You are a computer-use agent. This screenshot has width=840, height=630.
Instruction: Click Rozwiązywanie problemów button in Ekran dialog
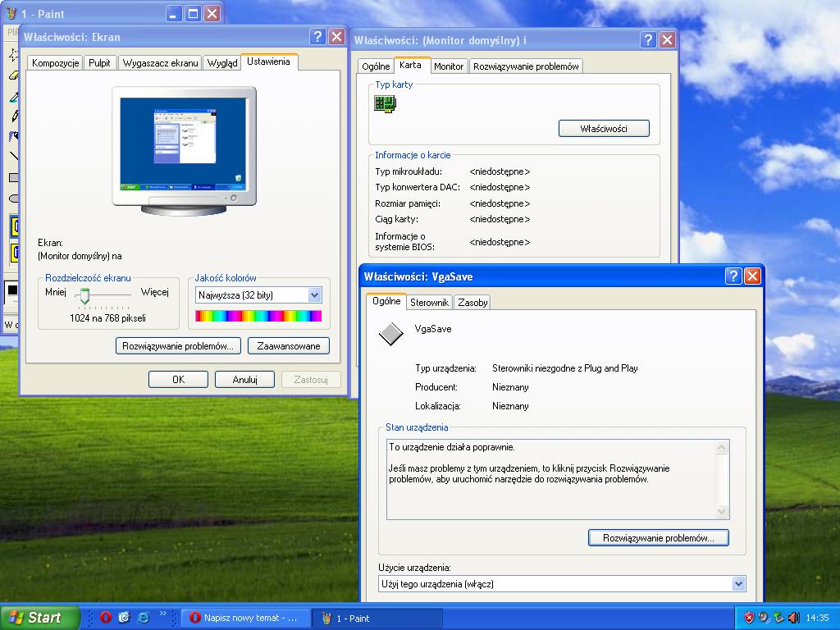point(178,346)
